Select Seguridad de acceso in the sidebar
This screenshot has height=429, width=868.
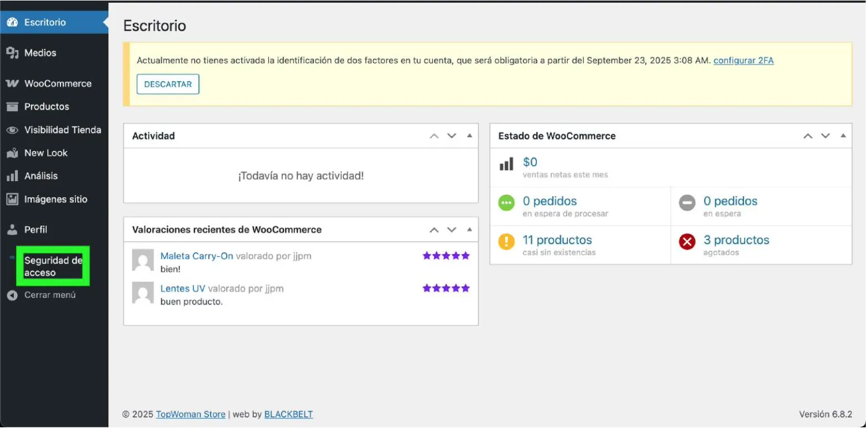pyautogui.click(x=52, y=266)
